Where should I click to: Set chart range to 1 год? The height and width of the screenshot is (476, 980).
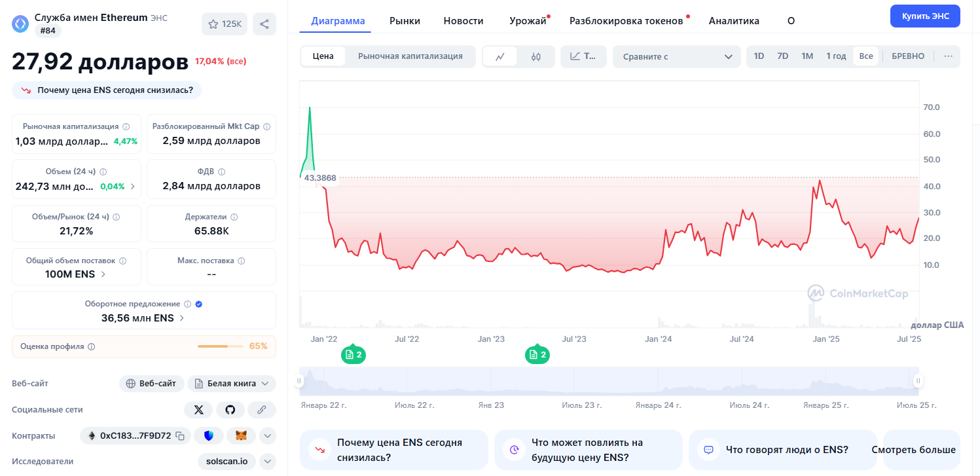coord(836,56)
